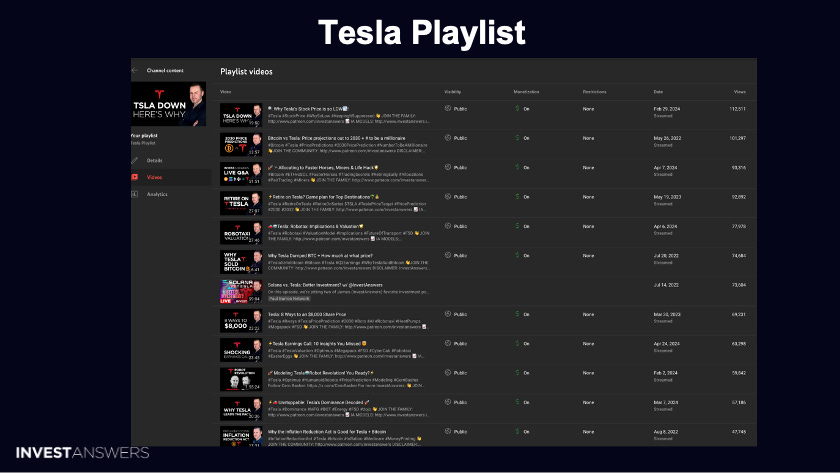Open Why Tesla Sold Bitcoin thumbnail
840x473 pixels.
coord(241,262)
